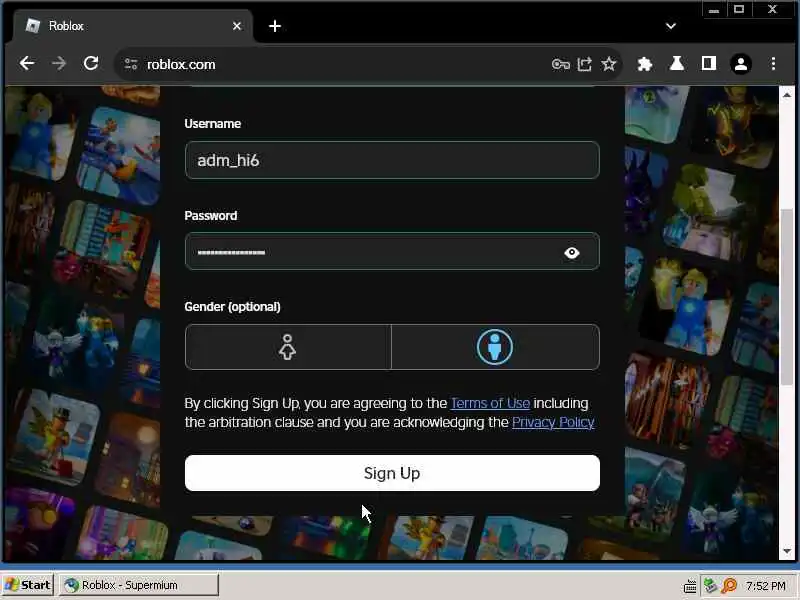Click the 7:52 PM clock
Viewport: 800px width, 600px height.
point(766,586)
